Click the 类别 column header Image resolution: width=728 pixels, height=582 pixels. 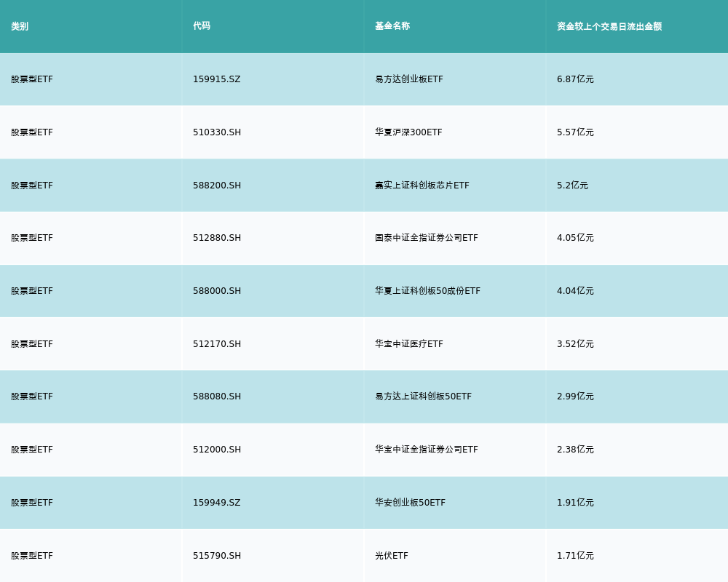(20, 26)
